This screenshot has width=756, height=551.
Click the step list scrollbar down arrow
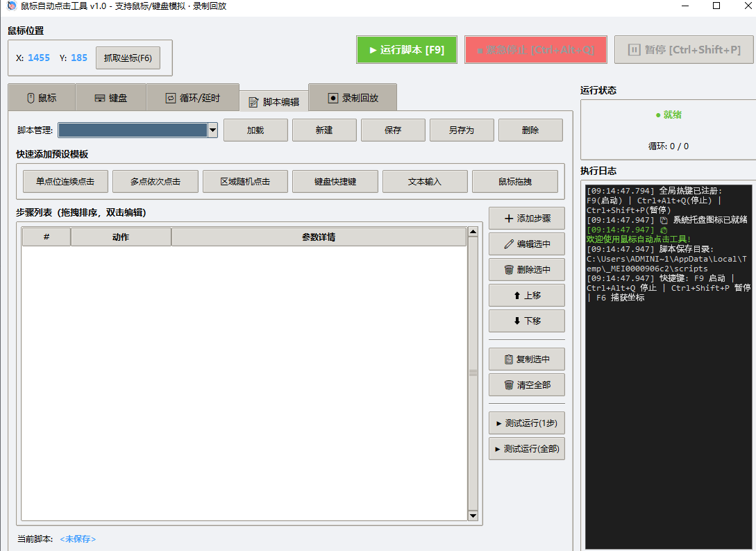click(x=473, y=516)
